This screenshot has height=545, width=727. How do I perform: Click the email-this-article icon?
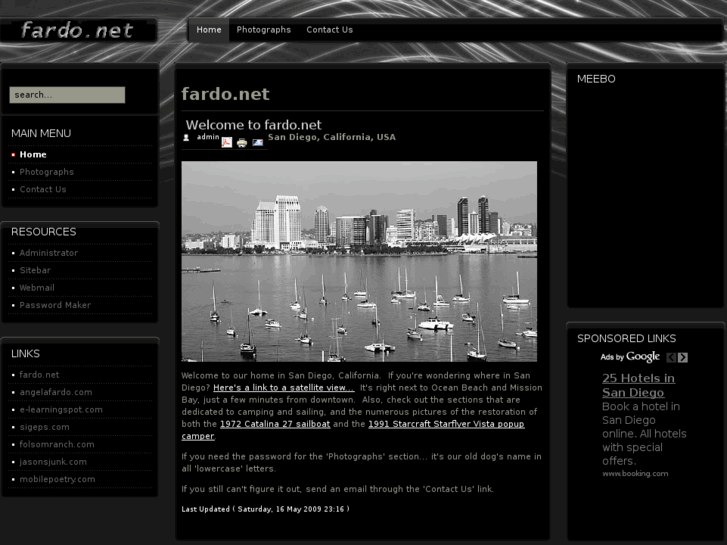point(257,143)
